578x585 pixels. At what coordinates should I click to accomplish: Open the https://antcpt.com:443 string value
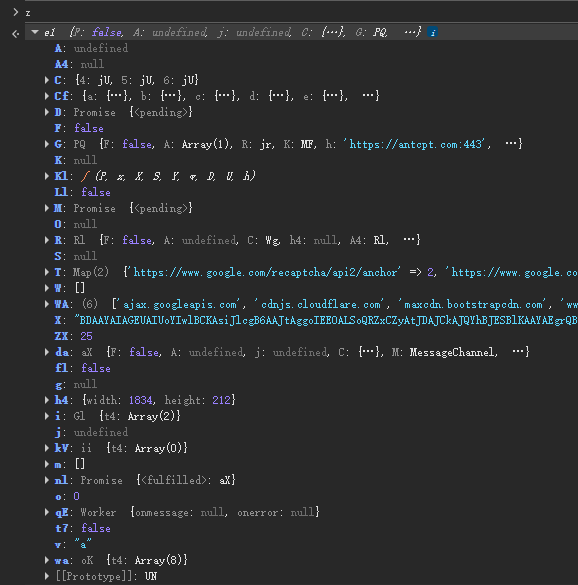pos(416,144)
